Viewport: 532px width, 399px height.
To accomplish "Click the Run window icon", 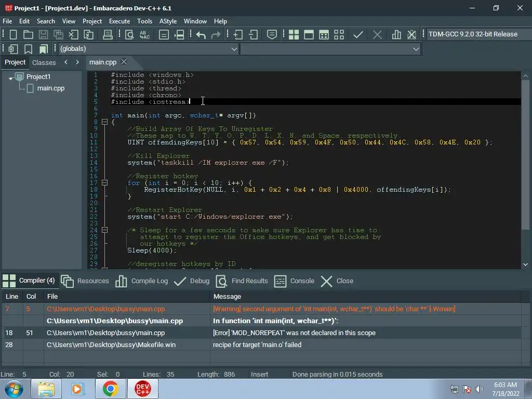I will point(309,35).
